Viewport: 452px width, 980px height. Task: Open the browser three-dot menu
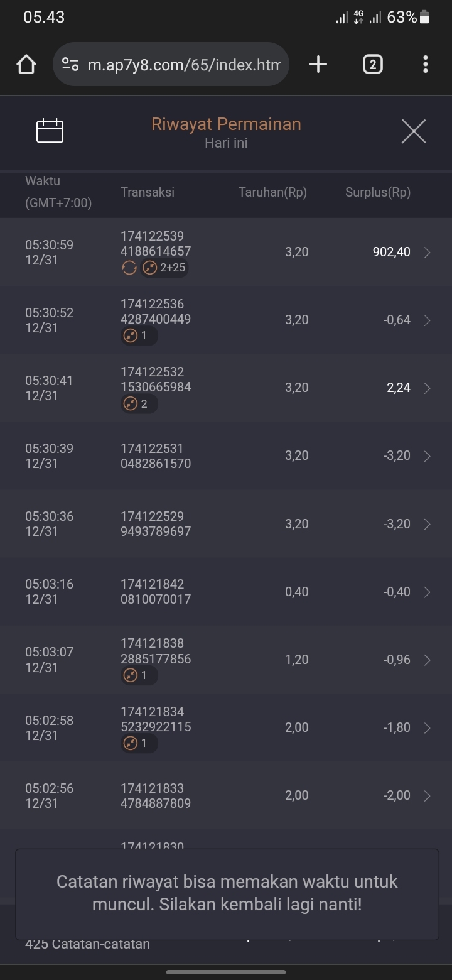[426, 64]
